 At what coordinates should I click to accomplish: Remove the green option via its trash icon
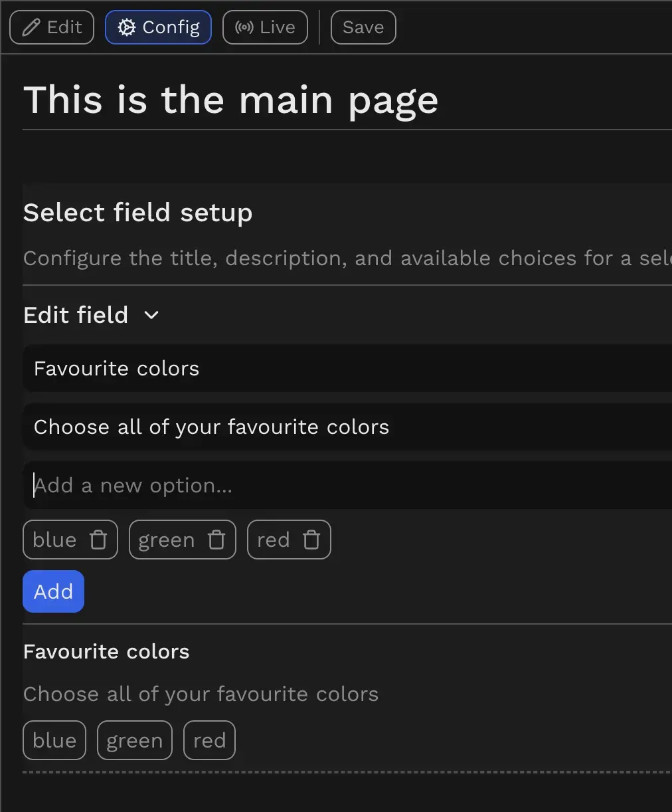pos(217,540)
